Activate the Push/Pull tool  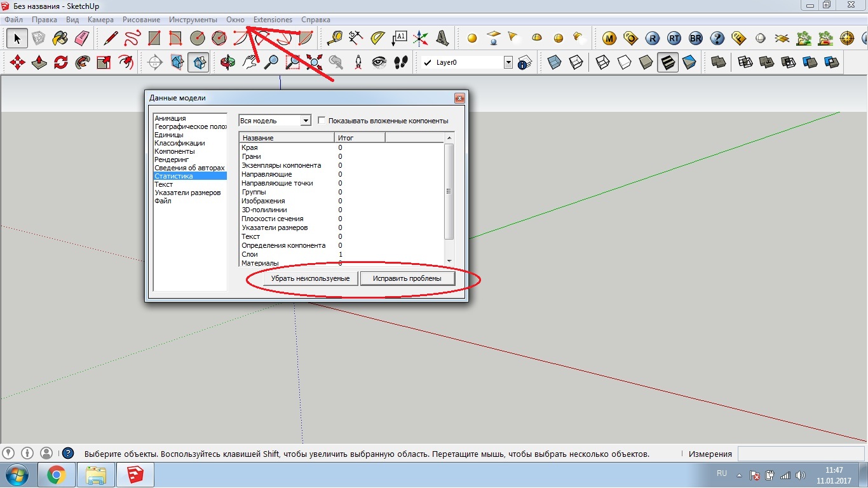coord(39,62)
